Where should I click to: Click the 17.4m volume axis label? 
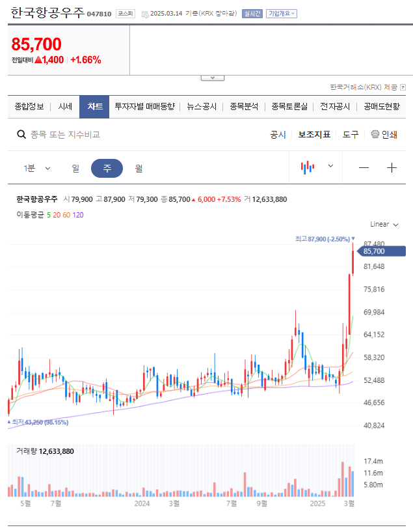(373, 462)
